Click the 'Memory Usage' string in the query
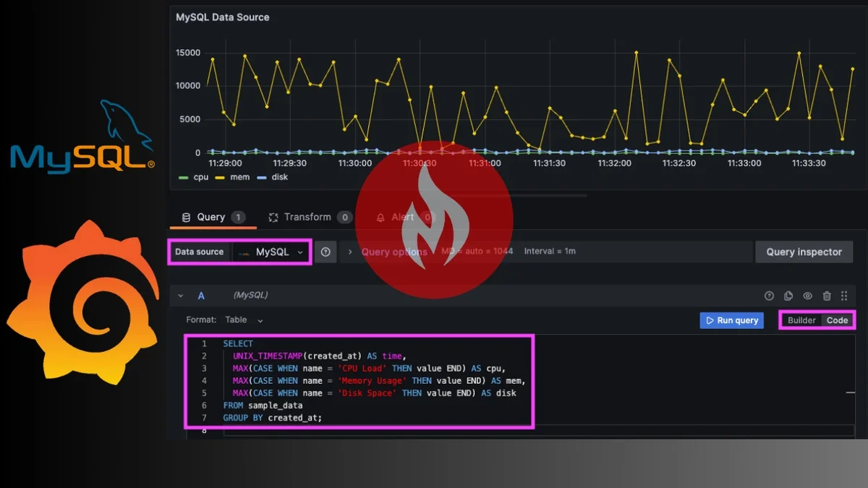 (373, 380)
